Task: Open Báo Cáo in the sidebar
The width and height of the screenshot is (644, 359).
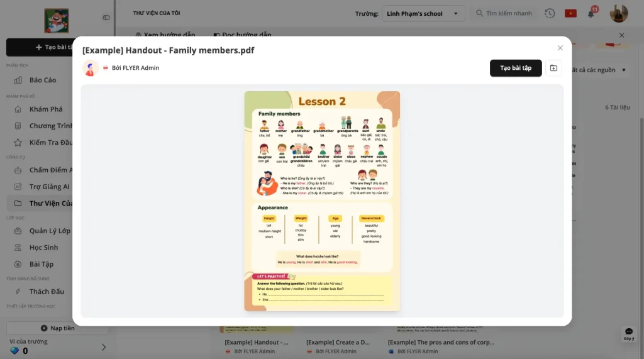Action: tap(42, 80)
